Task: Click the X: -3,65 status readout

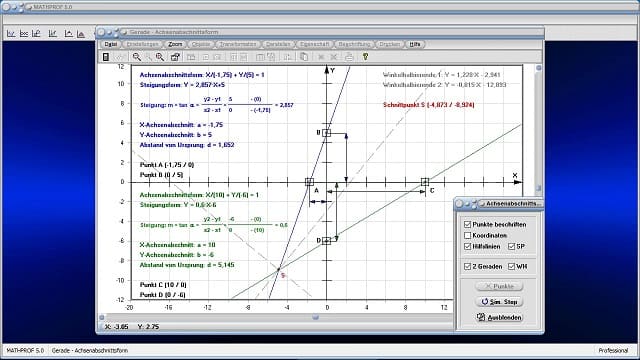Action: 117,327
